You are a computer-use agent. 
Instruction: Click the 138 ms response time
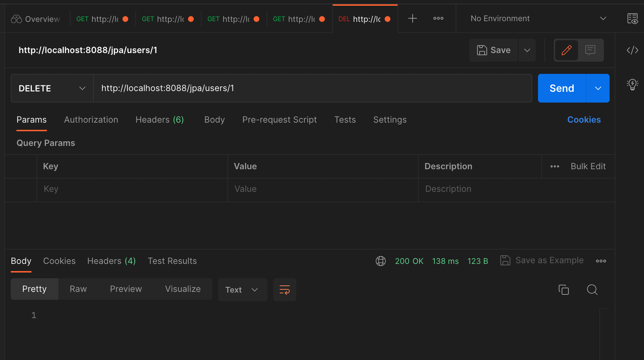445,261
